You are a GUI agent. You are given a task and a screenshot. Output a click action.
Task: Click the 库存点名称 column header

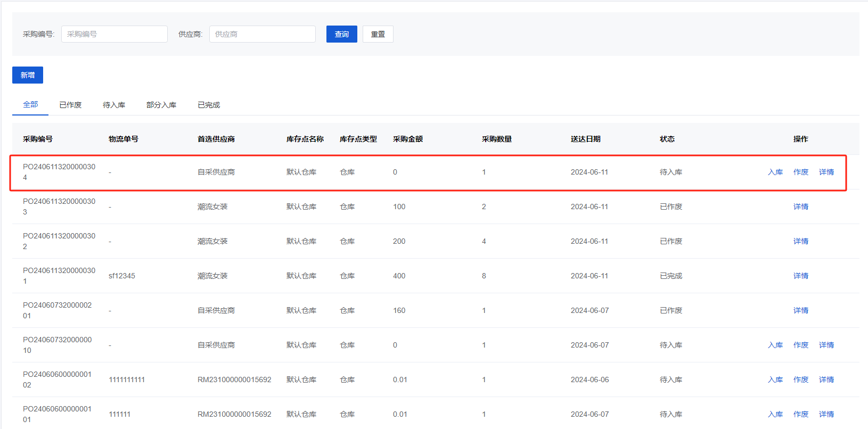pos(305,139)
